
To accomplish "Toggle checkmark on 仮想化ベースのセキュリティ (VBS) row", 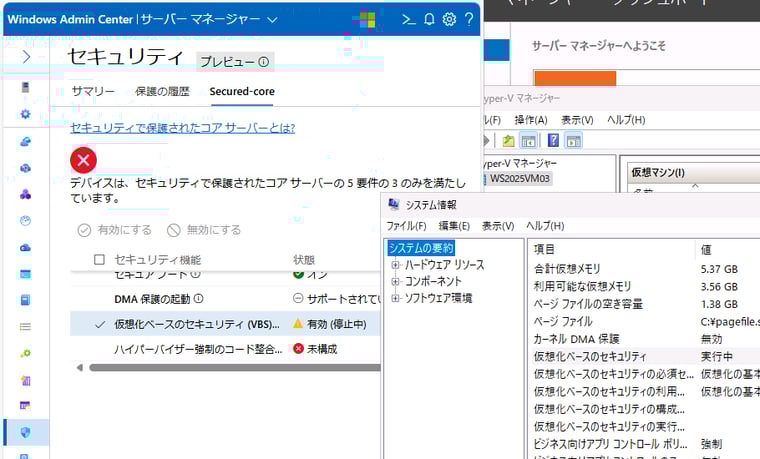I will pos(100,324).
